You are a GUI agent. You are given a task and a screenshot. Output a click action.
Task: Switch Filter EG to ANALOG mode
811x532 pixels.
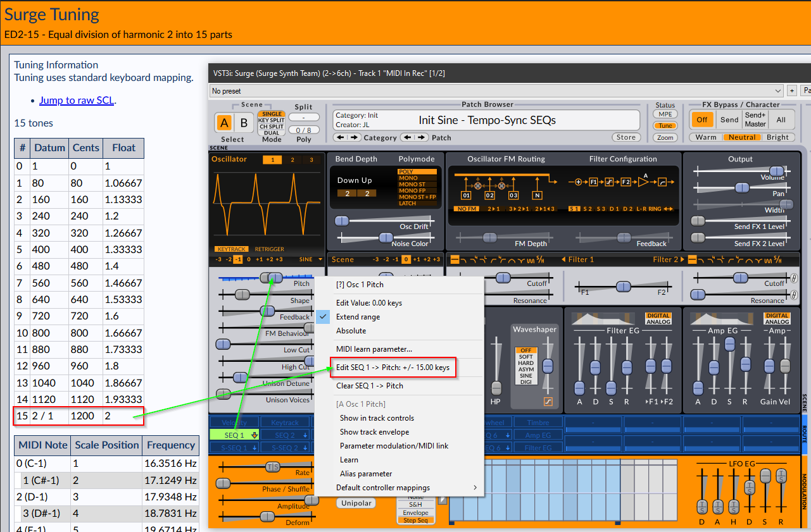point(658,322)
